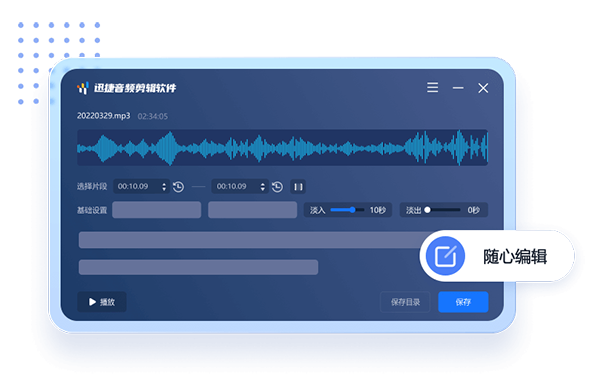
Task: Adjust the 淡入 fade-in slider
Action: (x=347, y=210)
